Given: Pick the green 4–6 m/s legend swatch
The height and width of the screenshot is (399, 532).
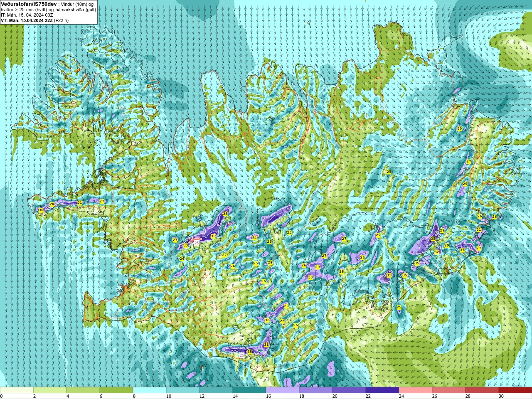Looking at the screenshot, I should click(x=83, y=390).
